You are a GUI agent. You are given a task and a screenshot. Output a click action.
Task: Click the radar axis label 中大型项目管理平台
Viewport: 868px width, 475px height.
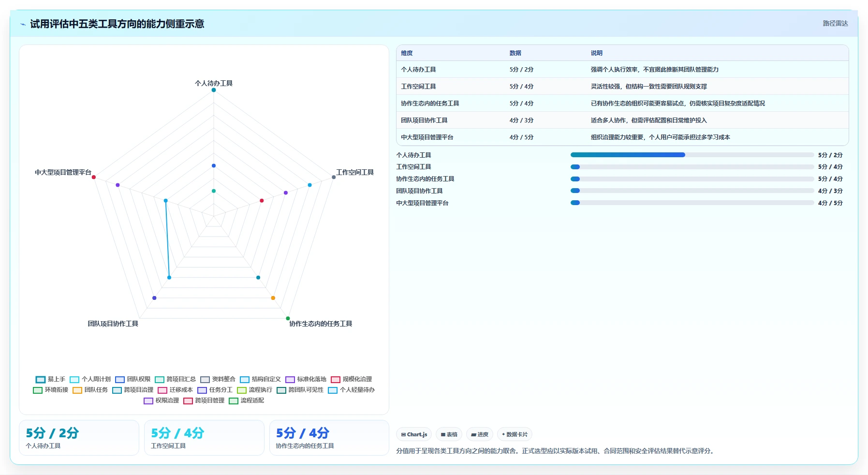(x=63, y=172)
